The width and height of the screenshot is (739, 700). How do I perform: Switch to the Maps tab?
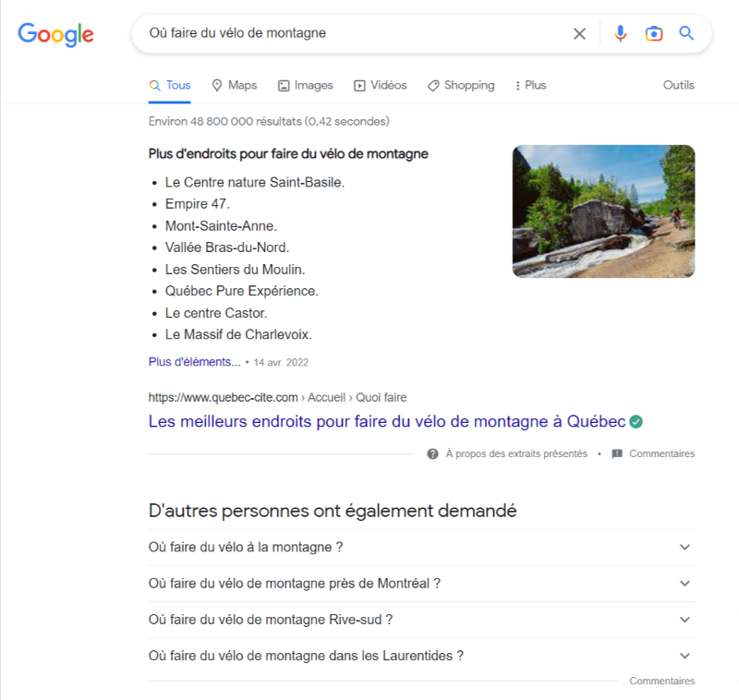click(x=235, y=85)
